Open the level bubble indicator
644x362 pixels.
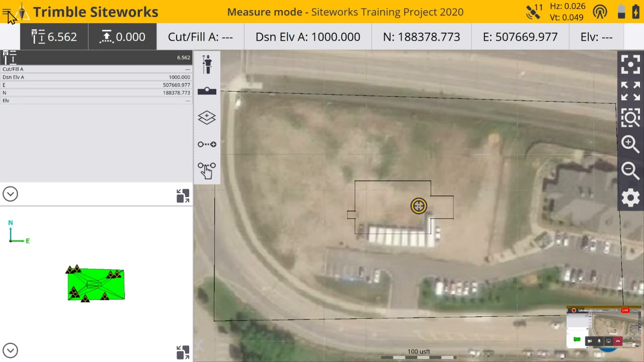[207, 91]
